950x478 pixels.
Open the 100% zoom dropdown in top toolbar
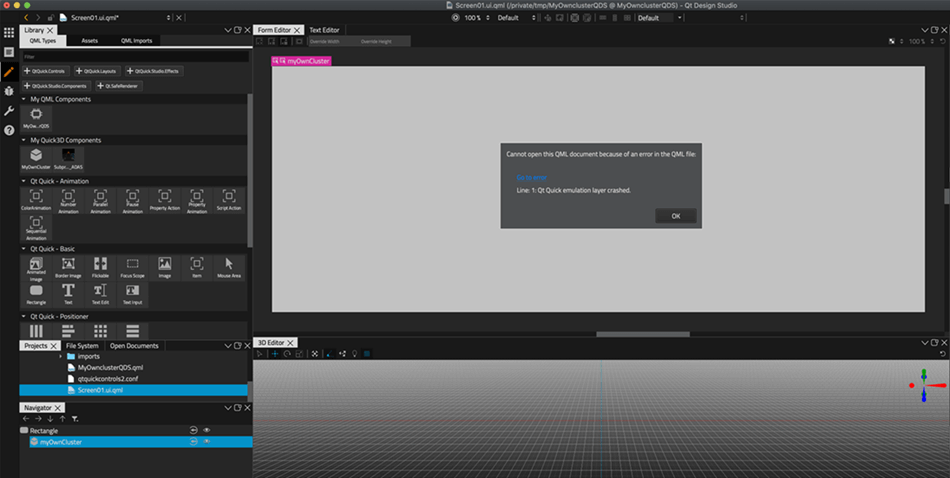(x=476, y=18)
